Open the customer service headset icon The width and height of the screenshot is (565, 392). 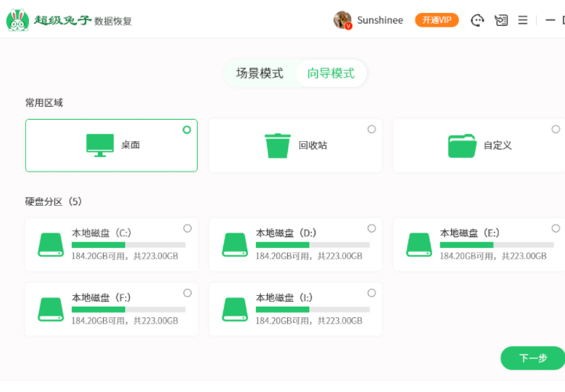[478, 21]
